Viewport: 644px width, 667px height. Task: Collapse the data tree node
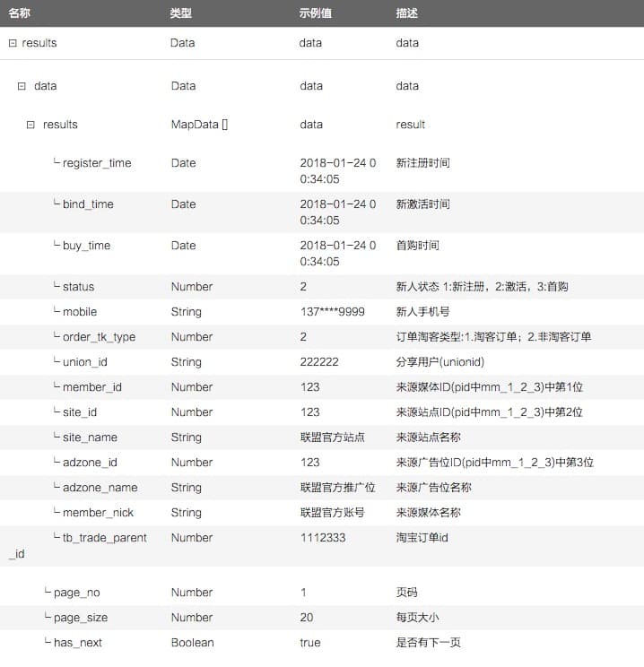(22, 86)
